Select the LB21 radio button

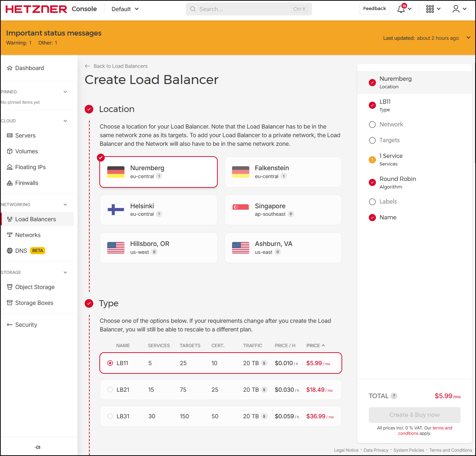tap(110, 390)
